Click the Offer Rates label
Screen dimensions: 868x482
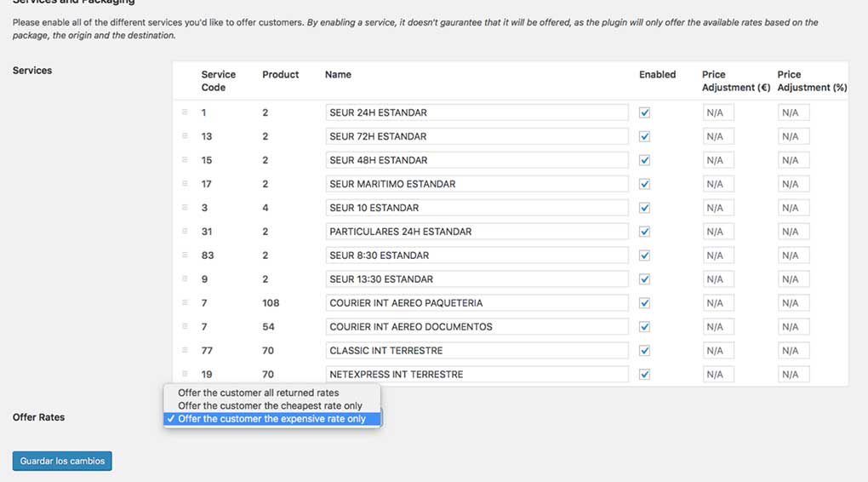click(x=39, y=417)
